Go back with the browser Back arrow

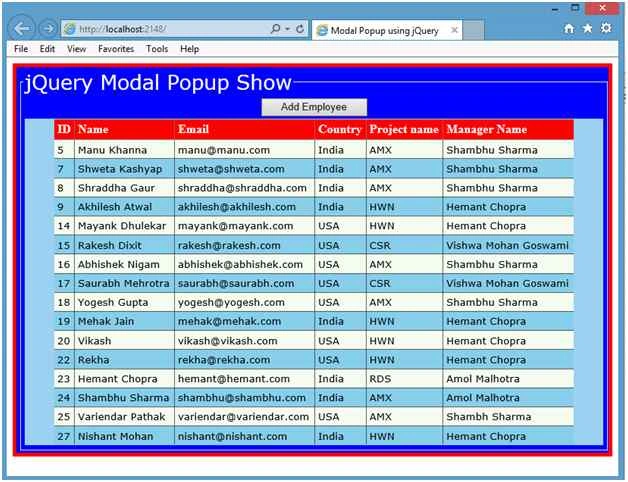pyautogui.click(x=21, y=28)
